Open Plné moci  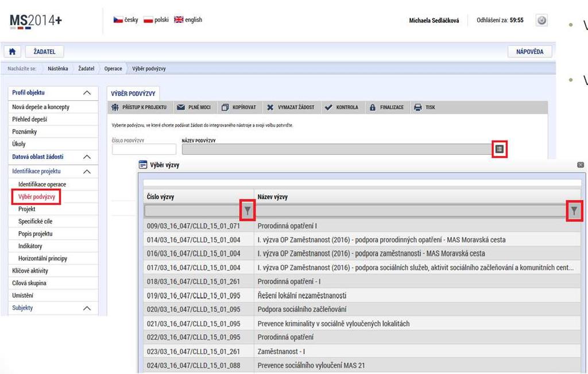[x=194, y=107]
